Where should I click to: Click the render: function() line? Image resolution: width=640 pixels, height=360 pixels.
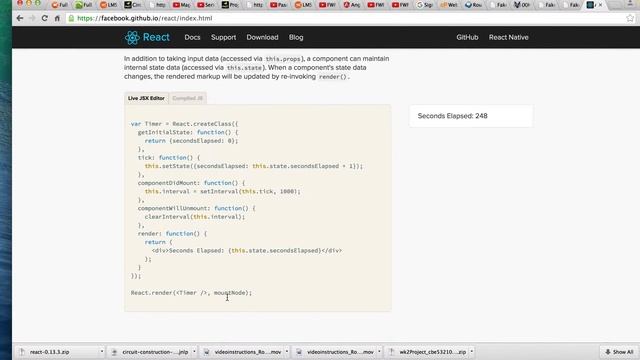(172, 233)
